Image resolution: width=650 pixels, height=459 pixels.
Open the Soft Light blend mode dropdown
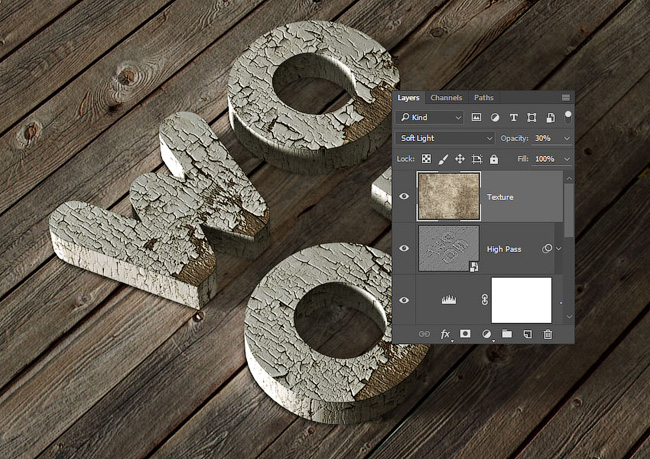coord(445,138)
